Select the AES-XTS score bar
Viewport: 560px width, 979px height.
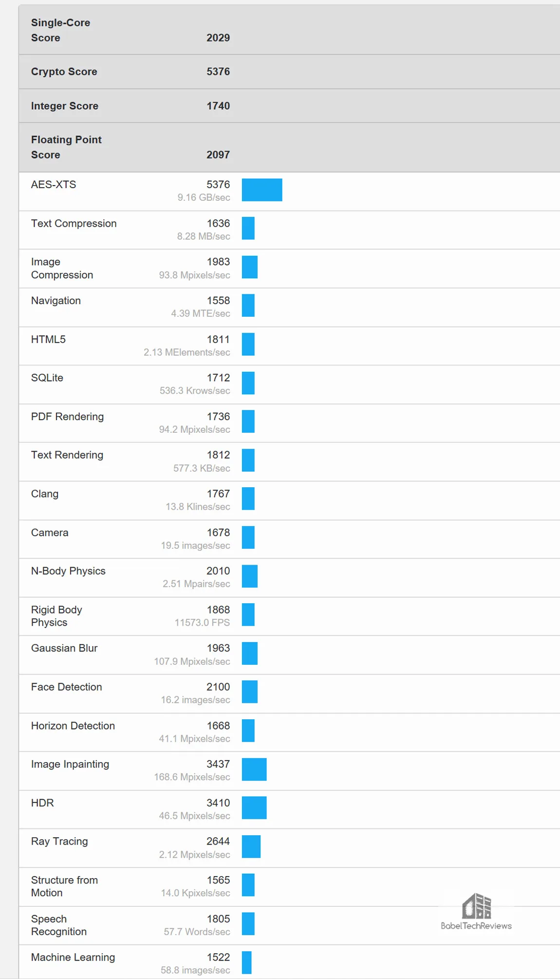[262, 190]
